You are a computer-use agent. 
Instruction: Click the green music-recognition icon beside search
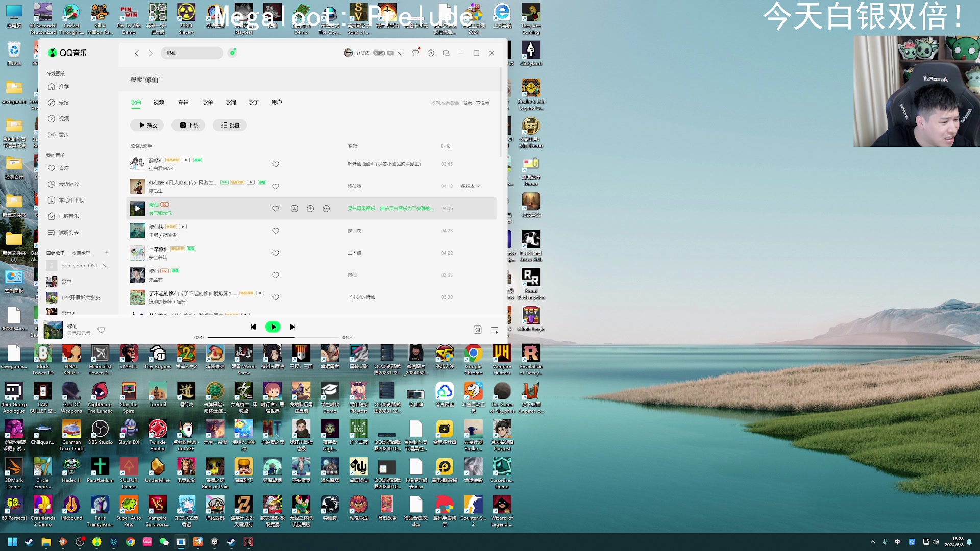(x=233, y=53)
